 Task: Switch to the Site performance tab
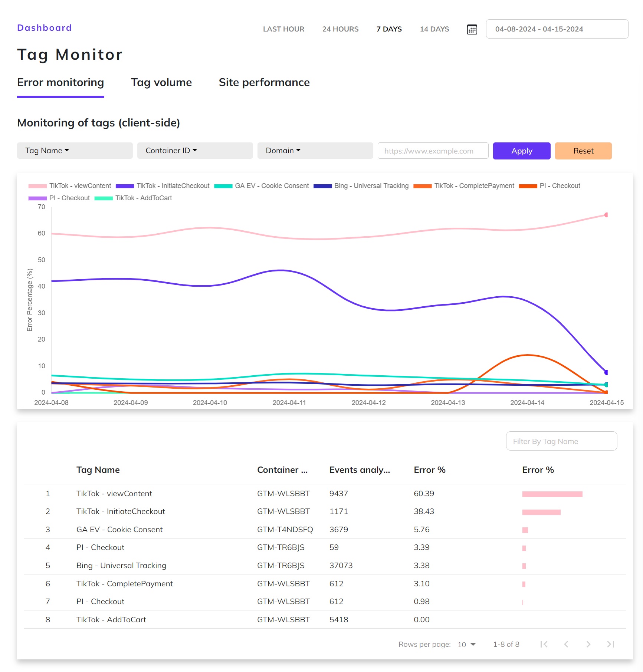click(264, 82)
